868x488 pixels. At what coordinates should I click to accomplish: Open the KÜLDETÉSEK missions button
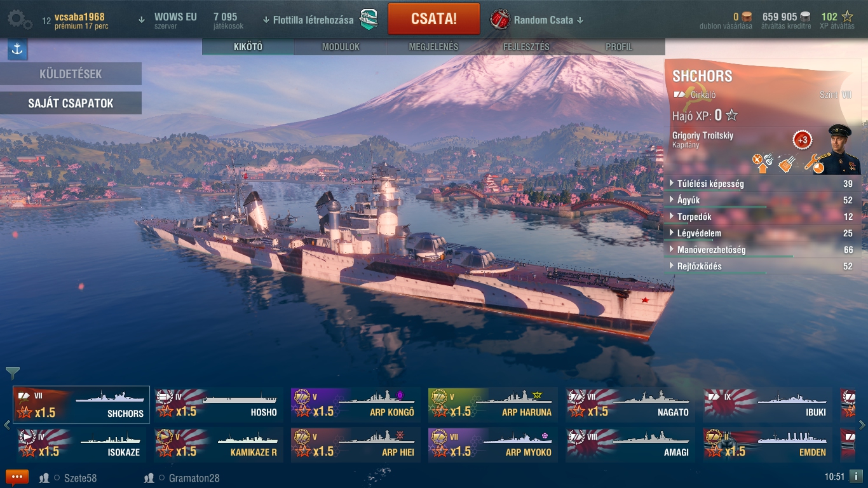[x=71, y=74]
